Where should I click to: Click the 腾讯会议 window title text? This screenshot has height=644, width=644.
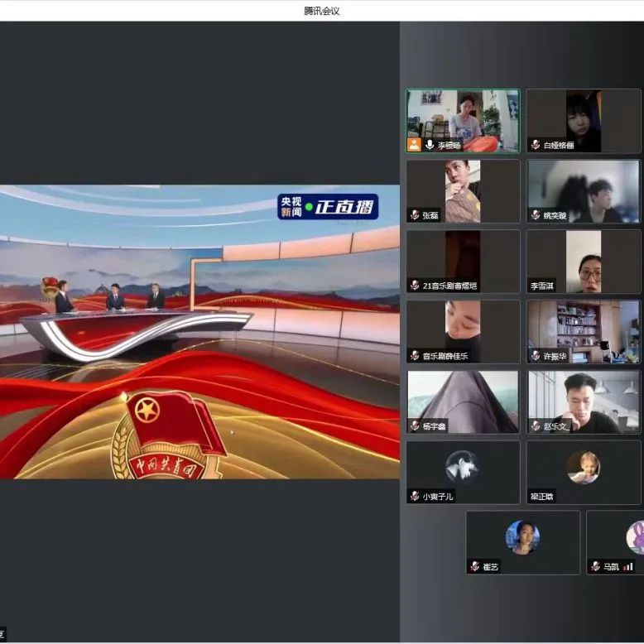[x=322, y=11]
